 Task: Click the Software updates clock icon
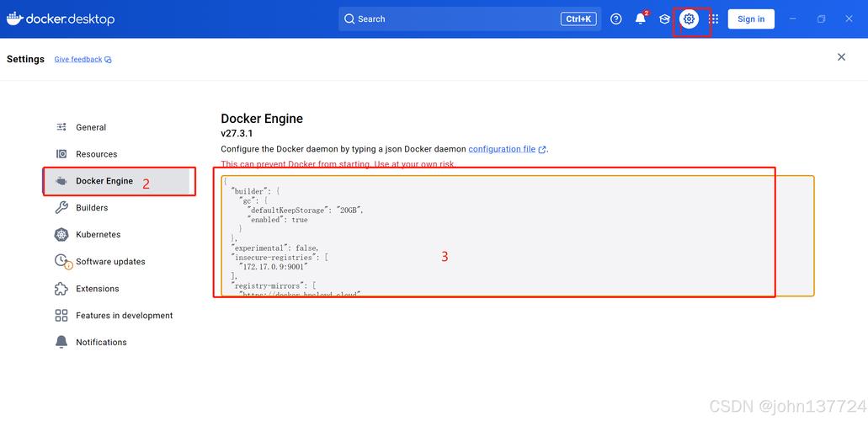(62, 261)
